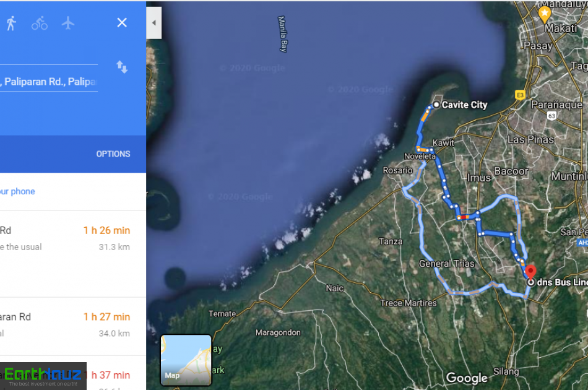The image size is (588, 390).
Task: Click the red traffic segment on the route
Action: (x=464, y=217)
